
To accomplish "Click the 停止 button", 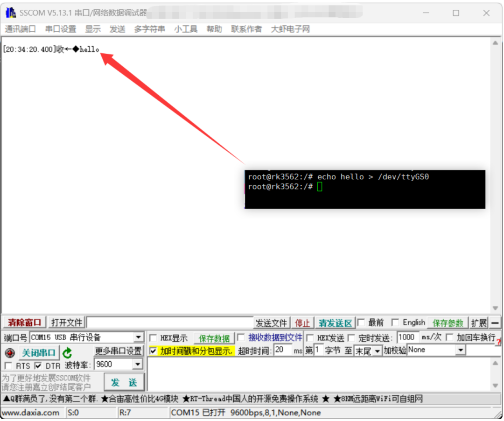I will click(302, 323).
